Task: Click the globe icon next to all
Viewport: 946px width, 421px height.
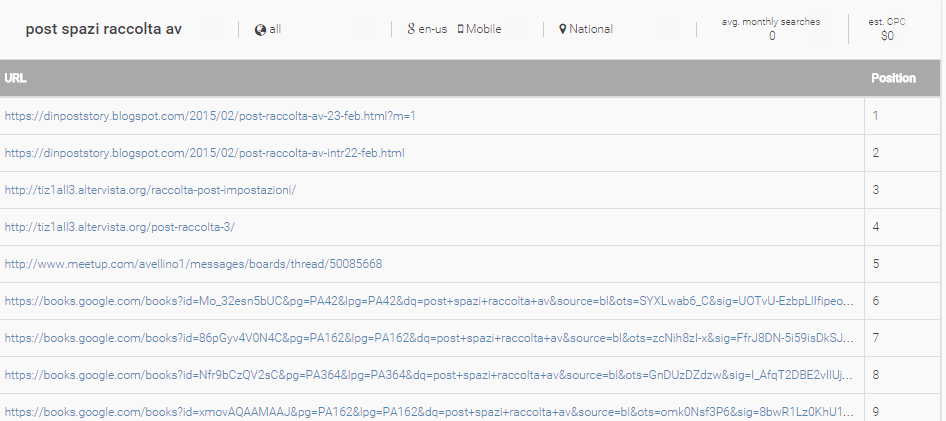Action: (261, 30)
